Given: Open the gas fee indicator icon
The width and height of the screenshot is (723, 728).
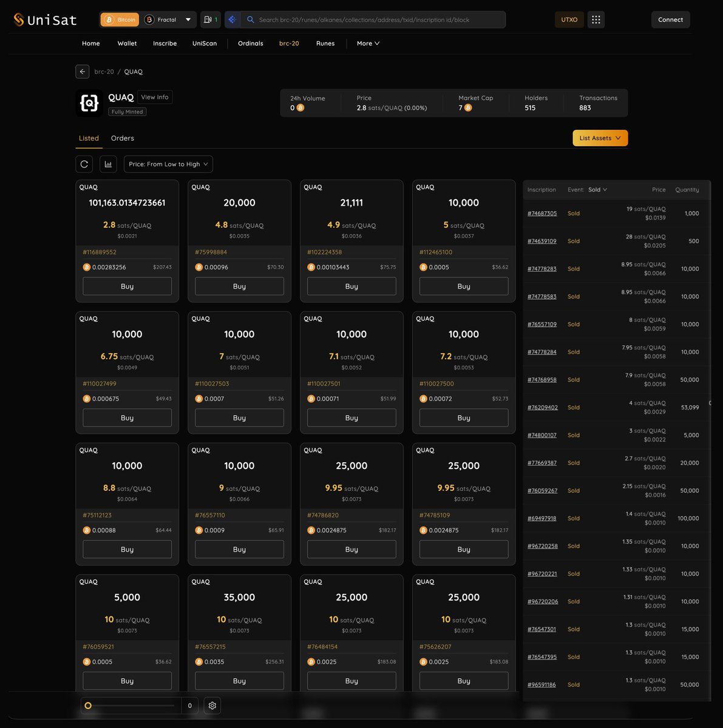Looking at the screenshot, I should (211, 19).
